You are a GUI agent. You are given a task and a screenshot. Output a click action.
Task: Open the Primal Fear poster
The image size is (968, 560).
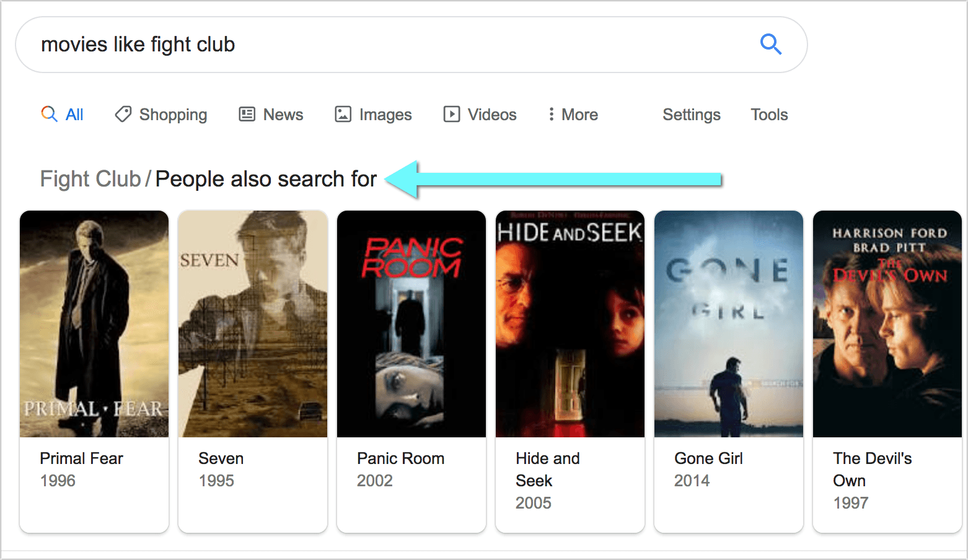(94, 324)
